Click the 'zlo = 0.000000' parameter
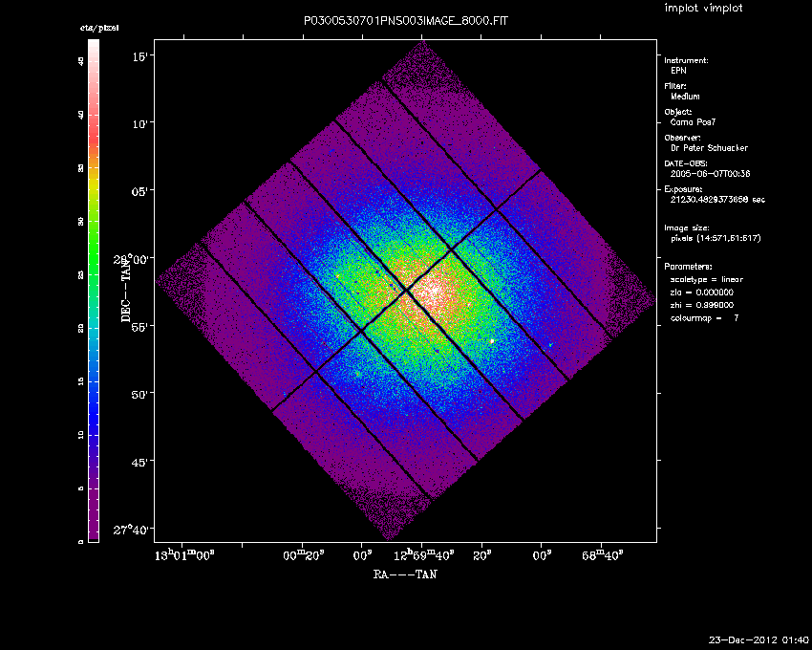 click(x=702, y=292)
